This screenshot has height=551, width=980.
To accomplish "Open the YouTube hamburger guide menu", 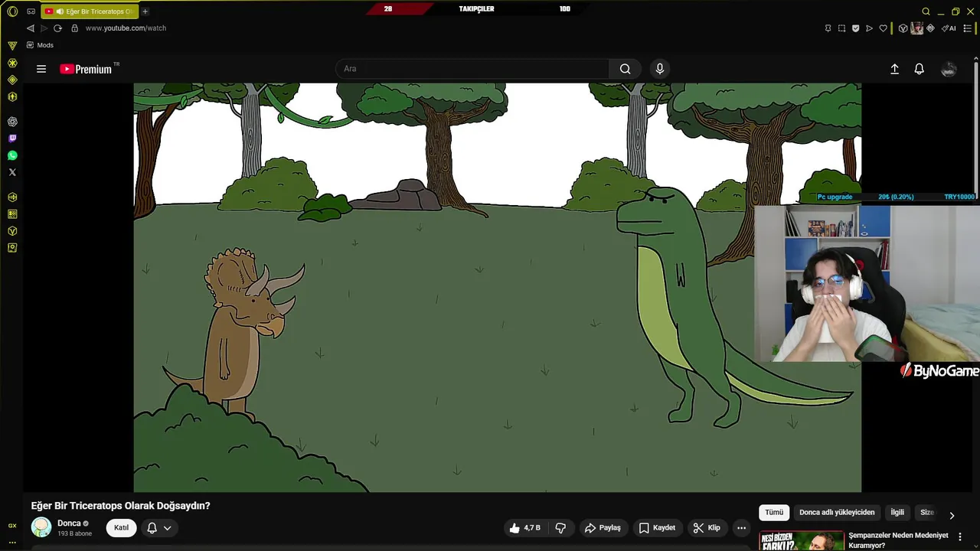I will tap(41, 69).
